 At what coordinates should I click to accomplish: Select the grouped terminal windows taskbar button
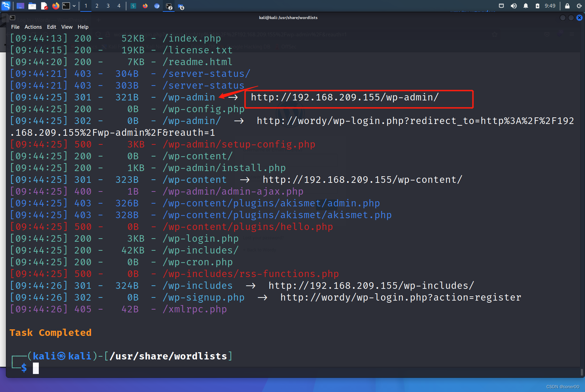(169, 6)
